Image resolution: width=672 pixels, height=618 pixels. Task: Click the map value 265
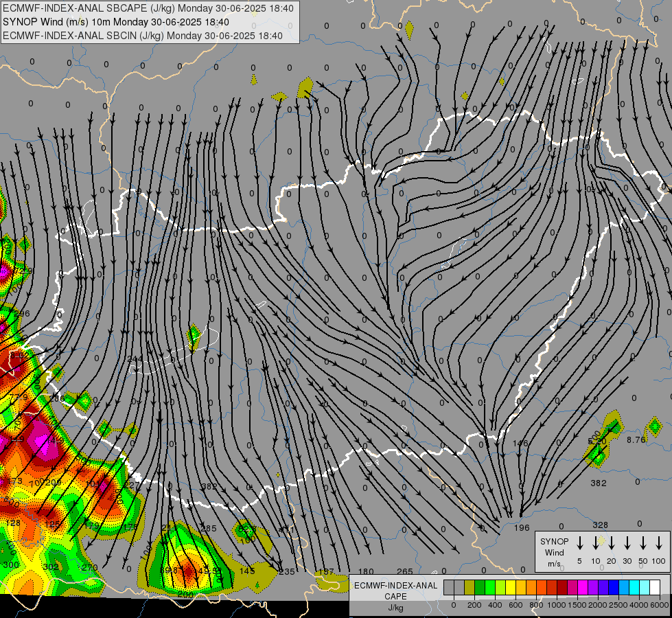click(405, 571)
